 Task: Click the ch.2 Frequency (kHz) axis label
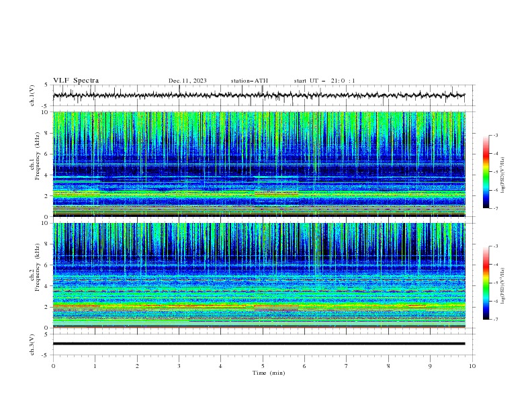pos(35,267)
